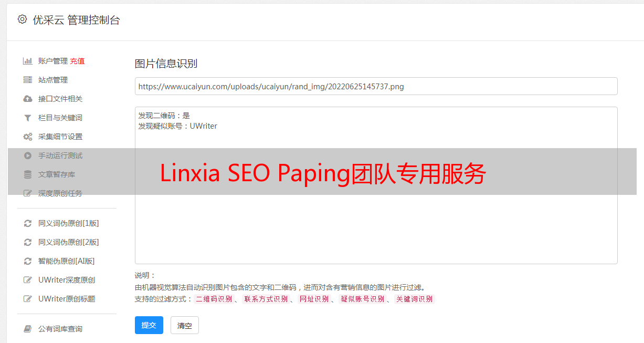Click the 疑似账号识别 tag
Viewport: 644px width, 343px height.
pos(363,299)
